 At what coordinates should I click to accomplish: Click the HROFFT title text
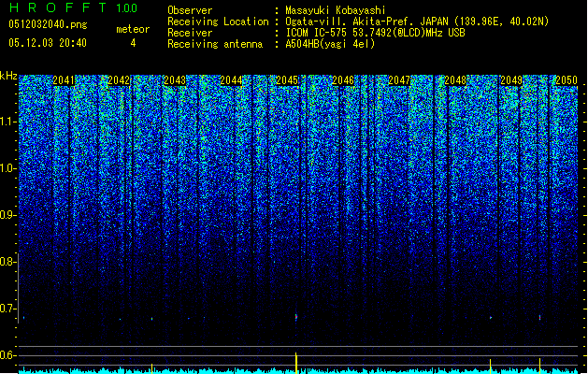pos(57,7)
